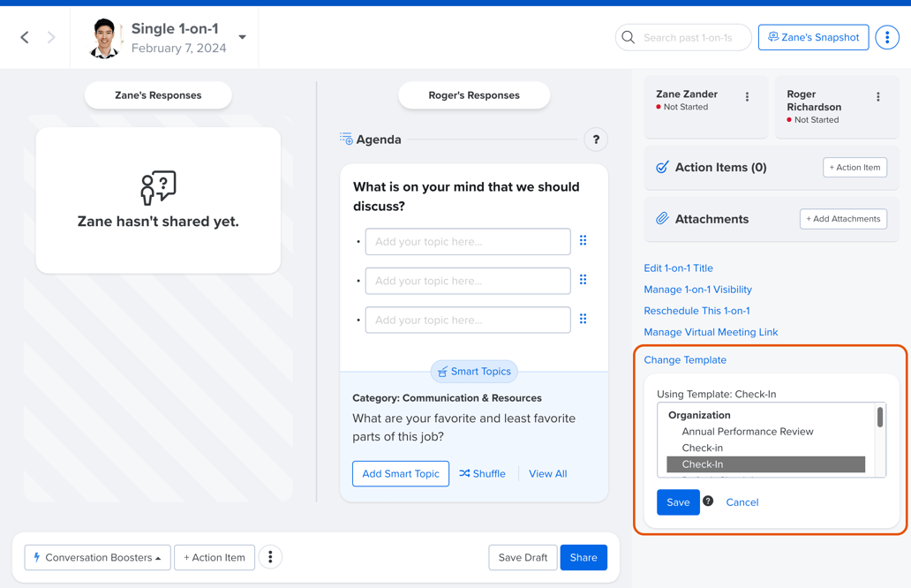Click the Share button
The width and height of the screenshot is (911, 588).
(x=583, y=557)
